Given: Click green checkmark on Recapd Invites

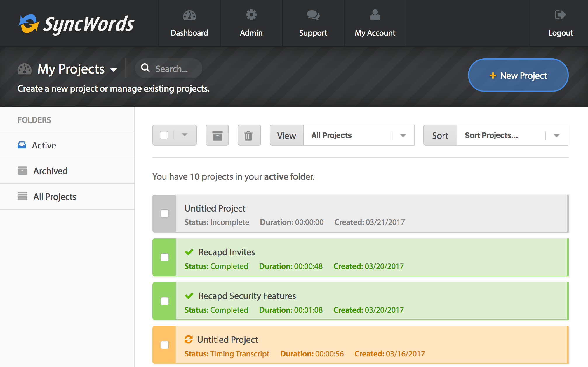Looking at the screenshot, I should point(189,252).
